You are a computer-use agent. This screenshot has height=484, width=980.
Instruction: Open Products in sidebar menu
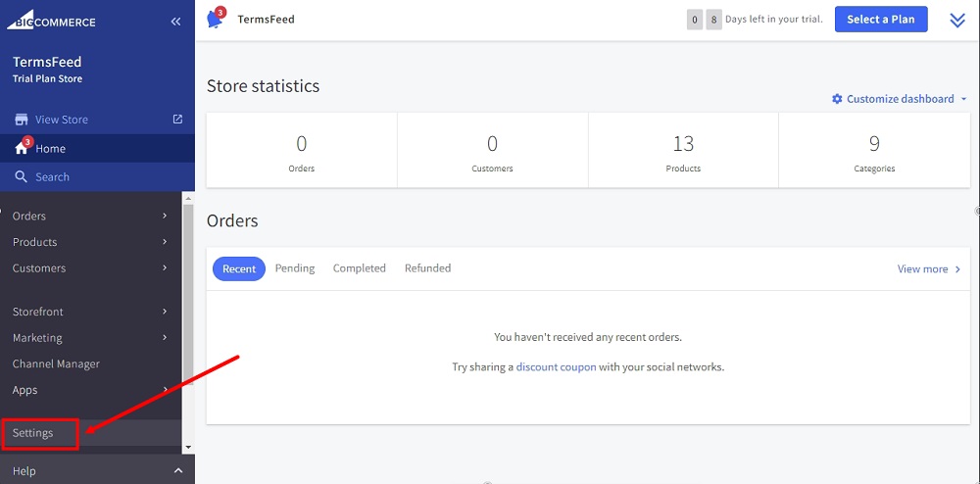[x=35, y=242]
